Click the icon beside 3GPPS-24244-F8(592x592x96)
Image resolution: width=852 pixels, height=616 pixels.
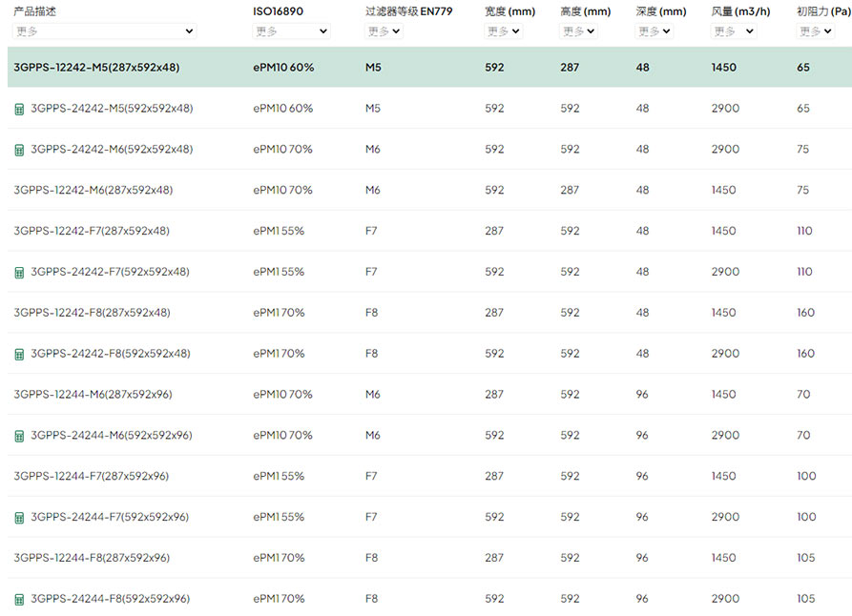click(19, 599)
